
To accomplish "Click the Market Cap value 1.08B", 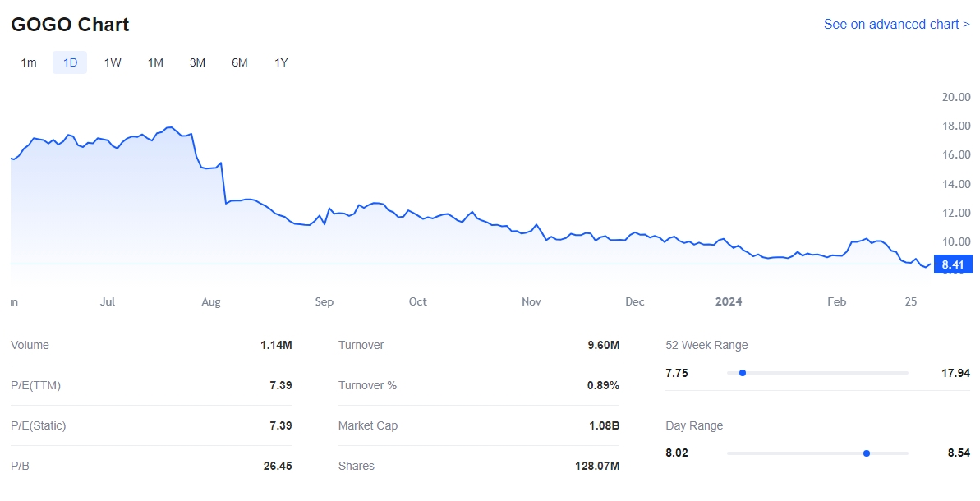I will point(603,425).
